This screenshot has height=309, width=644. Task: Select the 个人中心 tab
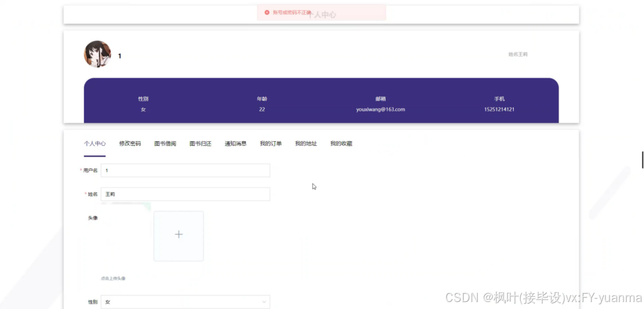point(95,143)
